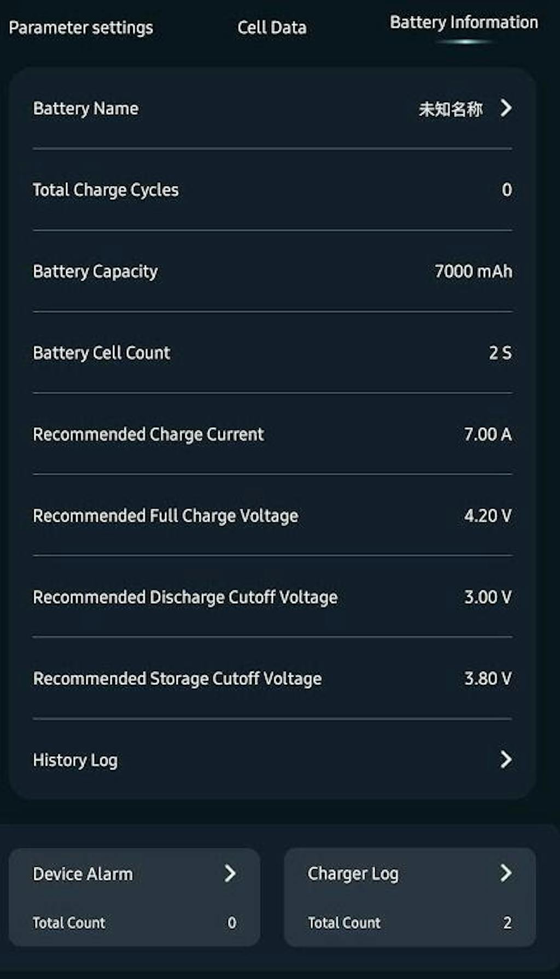
Task: Tap the unknown battery name value
Action: tap(451, 109)
